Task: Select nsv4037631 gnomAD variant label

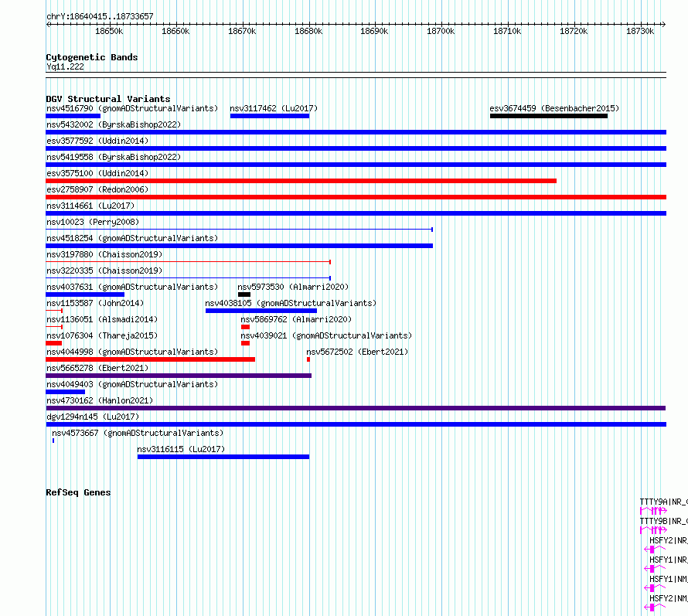Action: point(132,287)
